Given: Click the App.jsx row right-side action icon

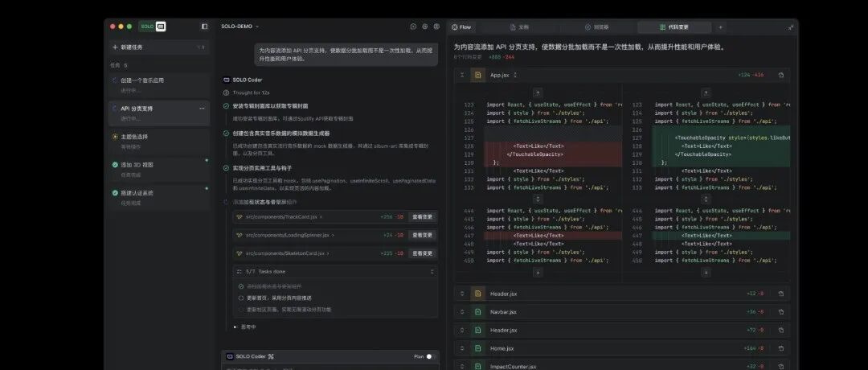Looking at the screenshot, I should tap(781, 75).
